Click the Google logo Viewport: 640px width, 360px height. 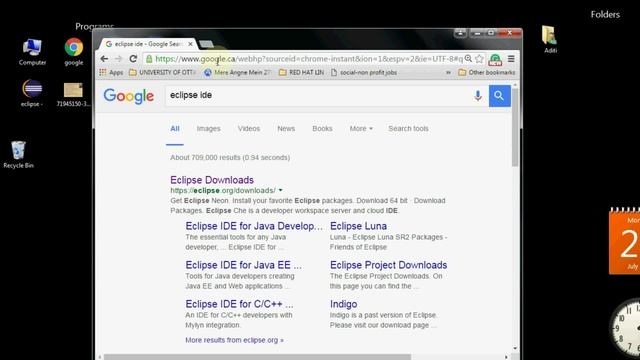tap(129, 96)
